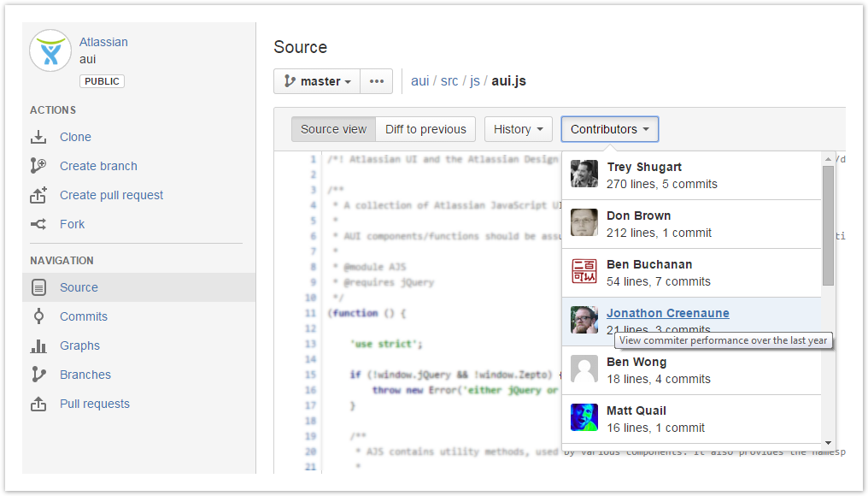Open the Jonathon Creenaune contributor link

(667, 313)
